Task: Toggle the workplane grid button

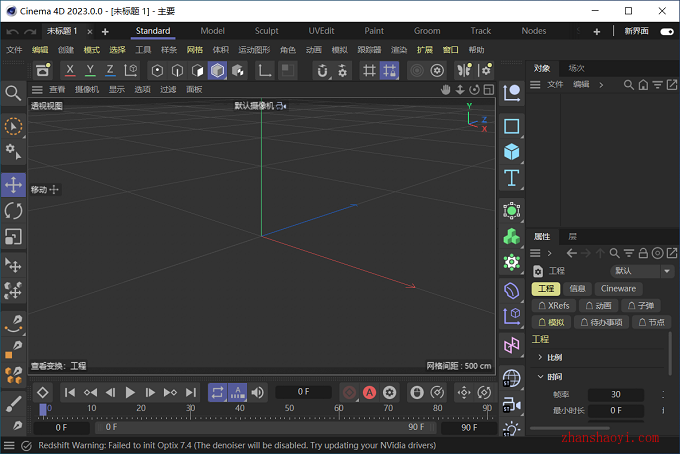Action: pos(369,70)
